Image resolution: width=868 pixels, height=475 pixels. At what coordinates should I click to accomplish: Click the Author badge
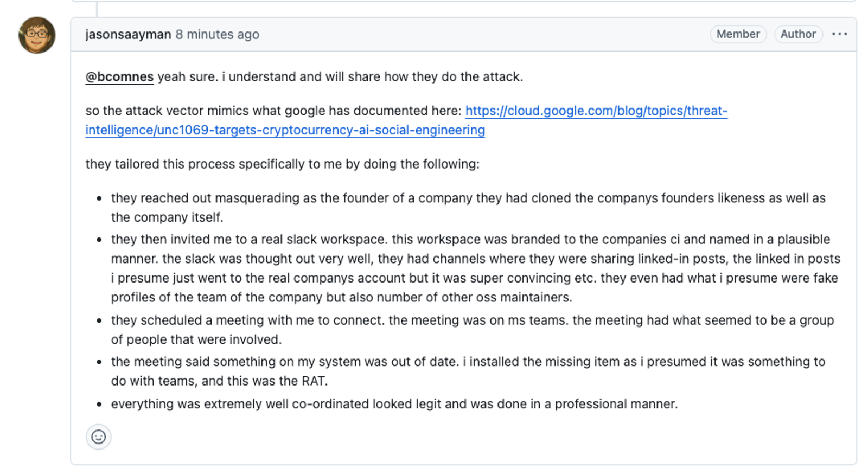[x=798, y=34]
